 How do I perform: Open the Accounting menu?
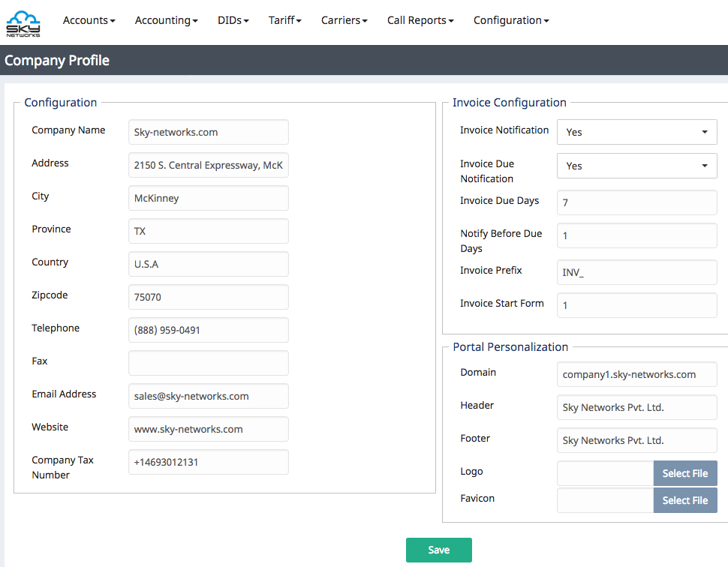point(166,20)
